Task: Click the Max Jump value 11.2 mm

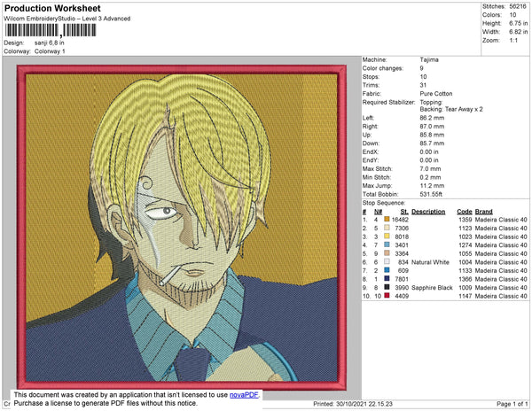Action: tap(432, 186)
